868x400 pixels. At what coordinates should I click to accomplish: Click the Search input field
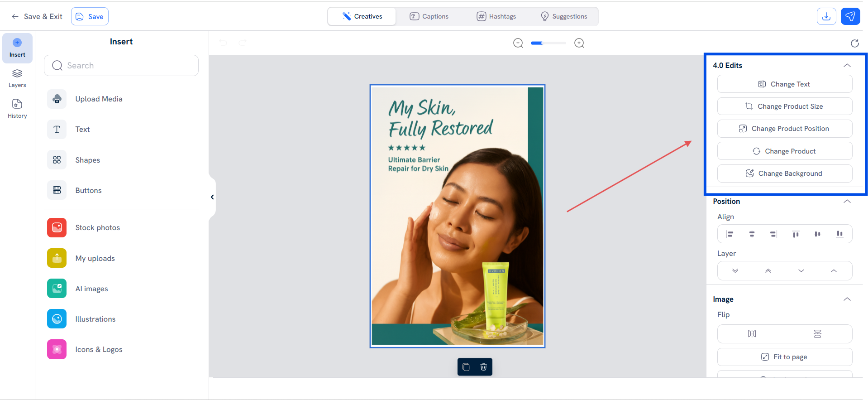[x=121, y=66]
